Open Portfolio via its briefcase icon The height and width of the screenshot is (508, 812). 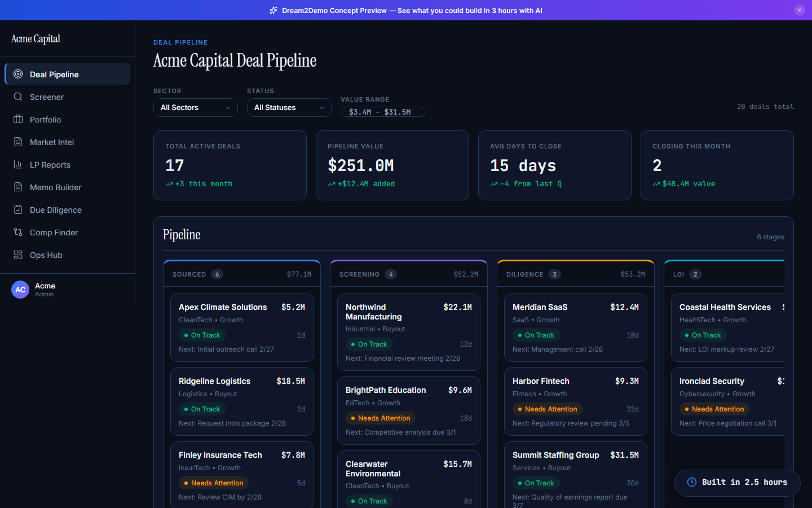click(x=17, y=119)
